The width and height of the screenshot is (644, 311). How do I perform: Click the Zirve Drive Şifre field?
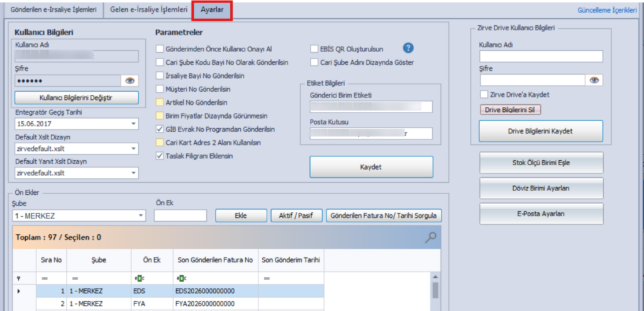click(x=532, y=80)
